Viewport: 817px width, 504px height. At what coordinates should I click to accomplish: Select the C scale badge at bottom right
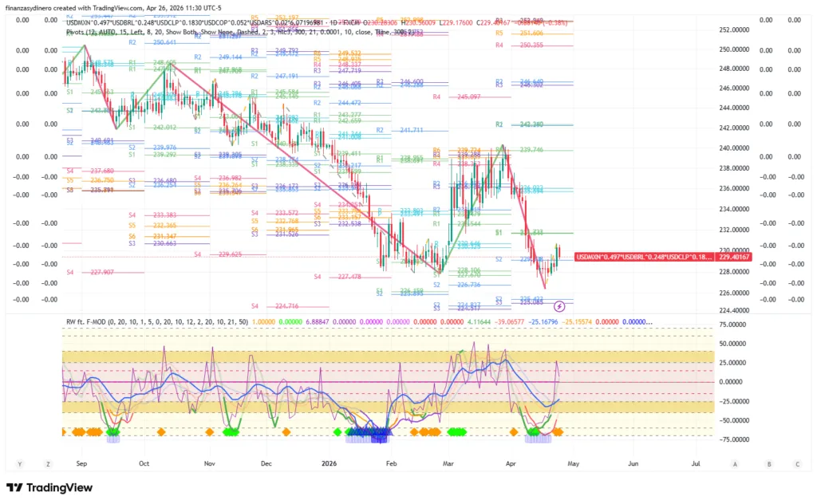(796, 463)
